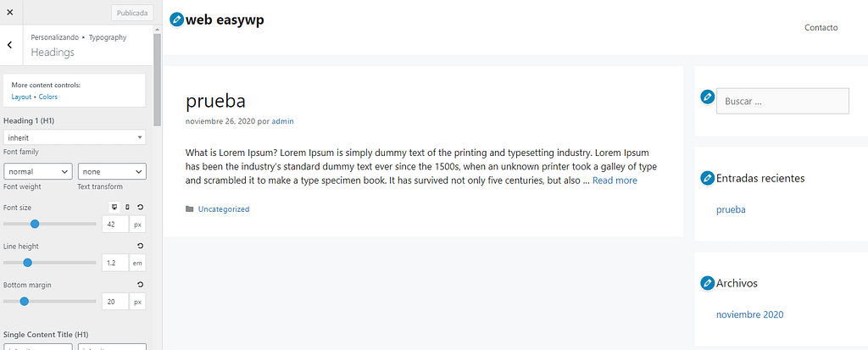Open the Heading 1 Font family dropdown
The width and height of the screenshot is (868, 350).
point(75,137)
